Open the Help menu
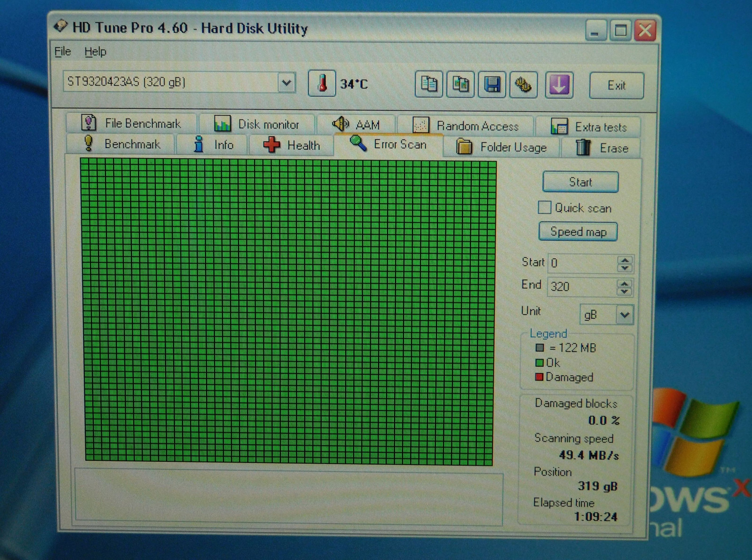The image size is (752, 560). click(x=95, y=52)
